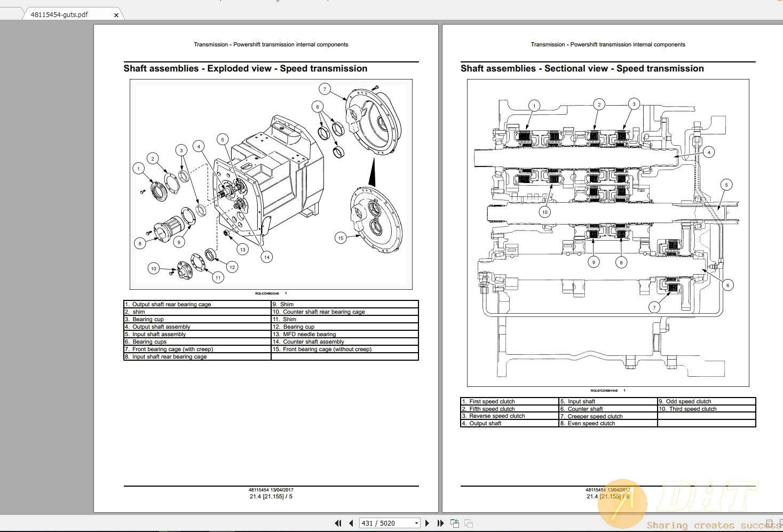783x532 pixels.
Task: Click the First speed clutch table entry
Action: coord(488,401)
